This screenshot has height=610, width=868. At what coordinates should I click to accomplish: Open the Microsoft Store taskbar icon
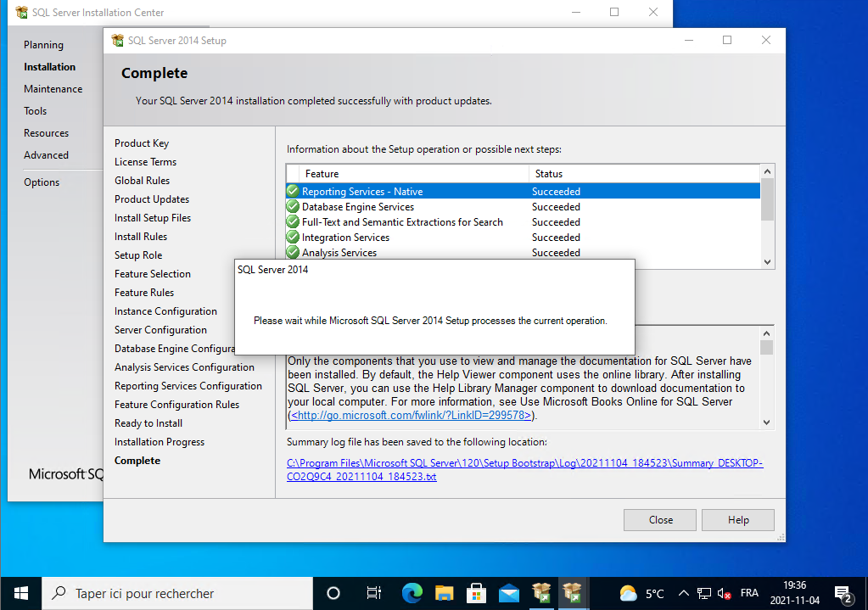477,593
